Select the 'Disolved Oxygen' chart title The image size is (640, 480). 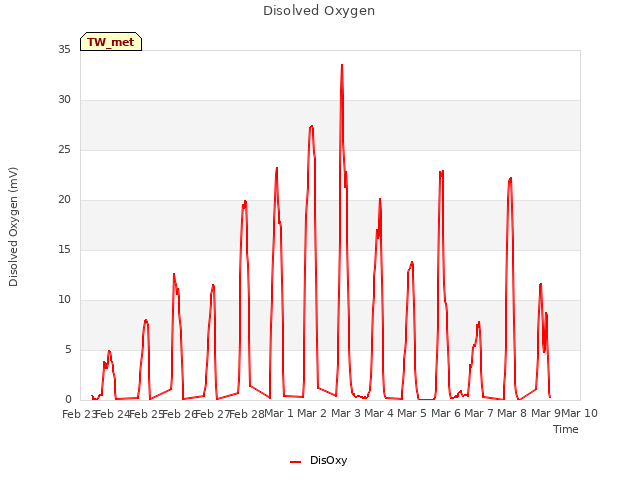coord(319,11)
